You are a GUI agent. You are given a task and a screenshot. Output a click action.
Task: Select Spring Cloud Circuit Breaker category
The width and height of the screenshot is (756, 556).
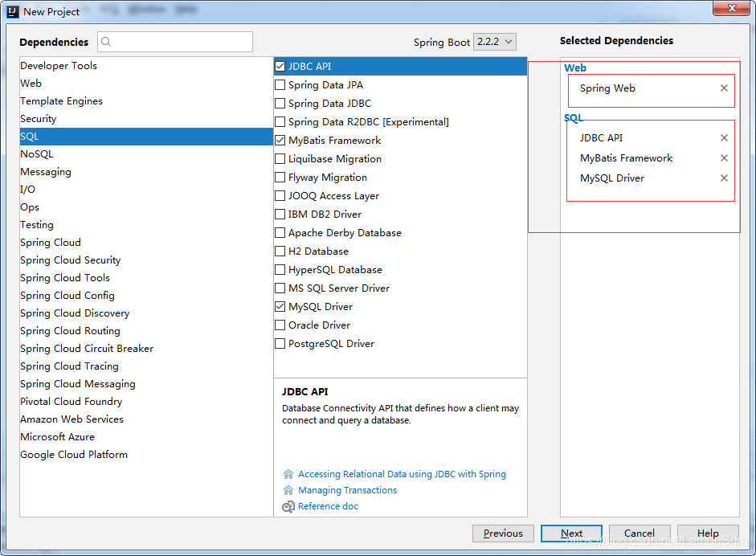(146, 349)
